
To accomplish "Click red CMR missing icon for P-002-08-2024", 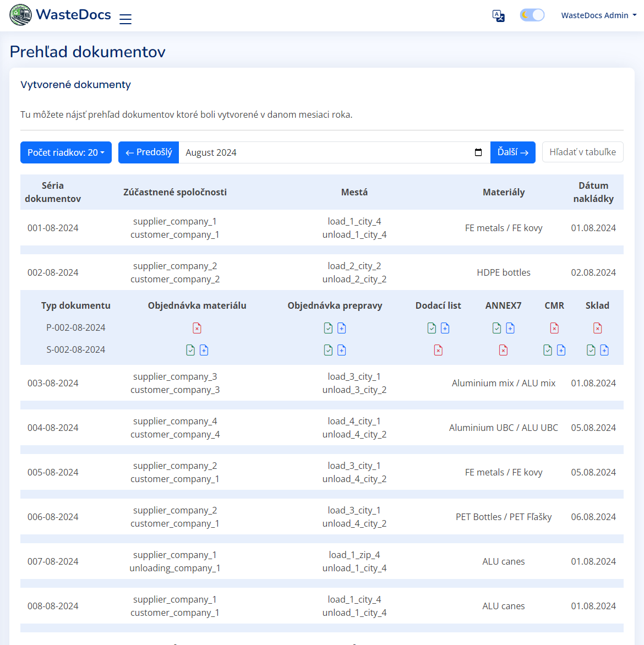I will [554, 328].
